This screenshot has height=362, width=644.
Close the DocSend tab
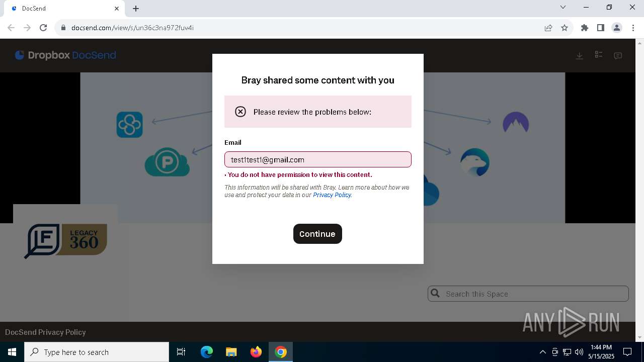coord(117,9)
